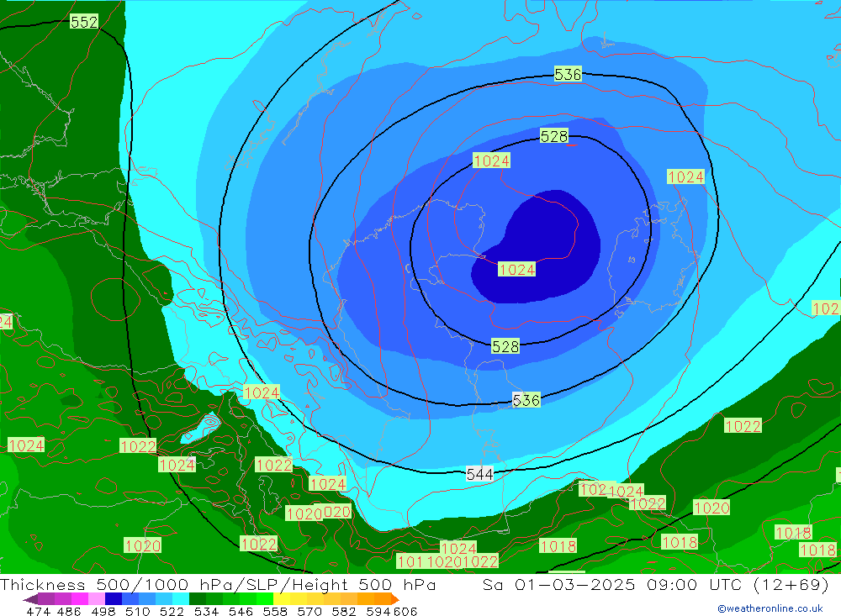The image size is (841, 616).
Task: Click the 486 legend value
Action: coord(69,611)
